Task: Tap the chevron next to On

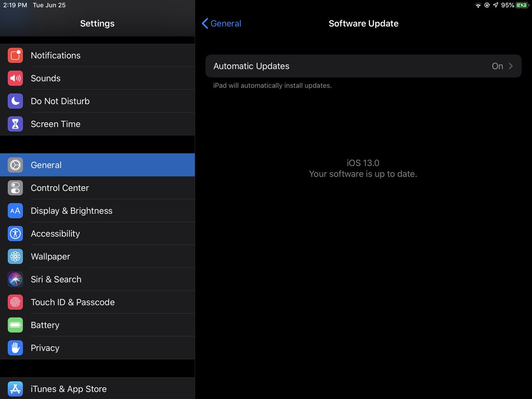Action: [x=511, y=66]
